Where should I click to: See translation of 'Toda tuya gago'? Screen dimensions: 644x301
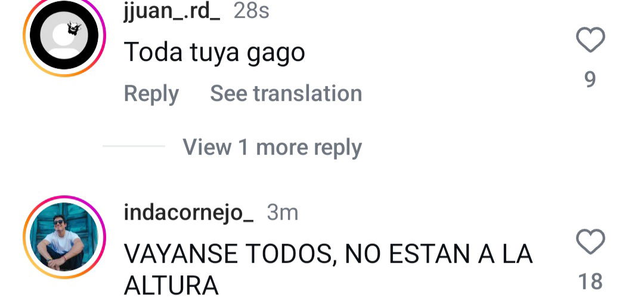tap(286, 93)
